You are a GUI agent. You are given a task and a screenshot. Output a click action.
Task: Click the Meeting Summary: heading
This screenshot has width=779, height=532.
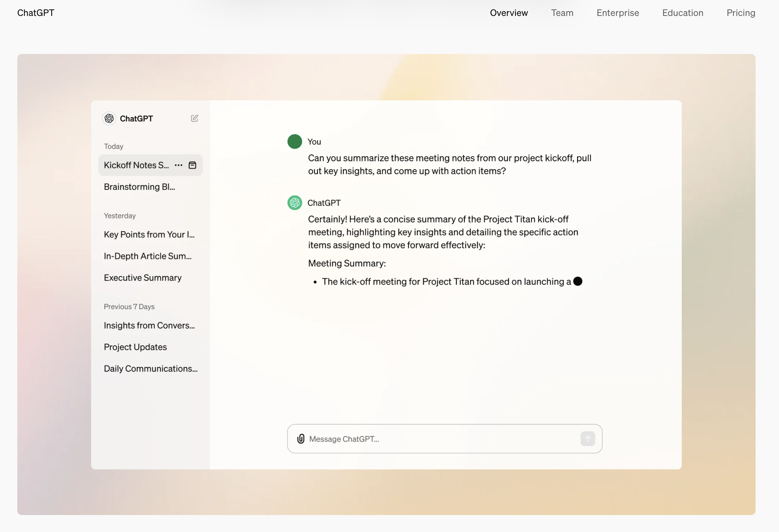click(347, 264)
